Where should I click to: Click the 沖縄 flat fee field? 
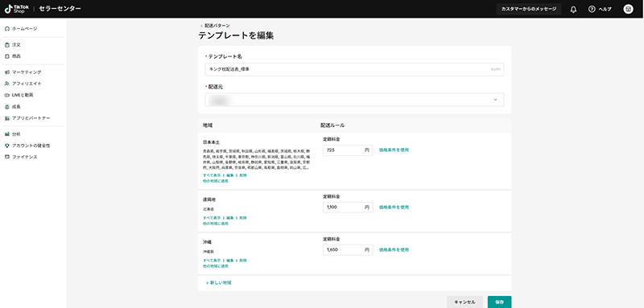click(x=348, y=250)
